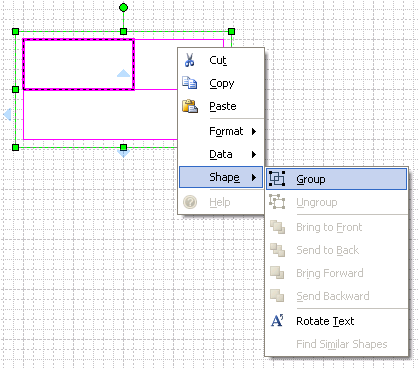This screenshot has width=418, height=368.
Task: Click the Send to Back icon
Action: click(x=277, y=250)
